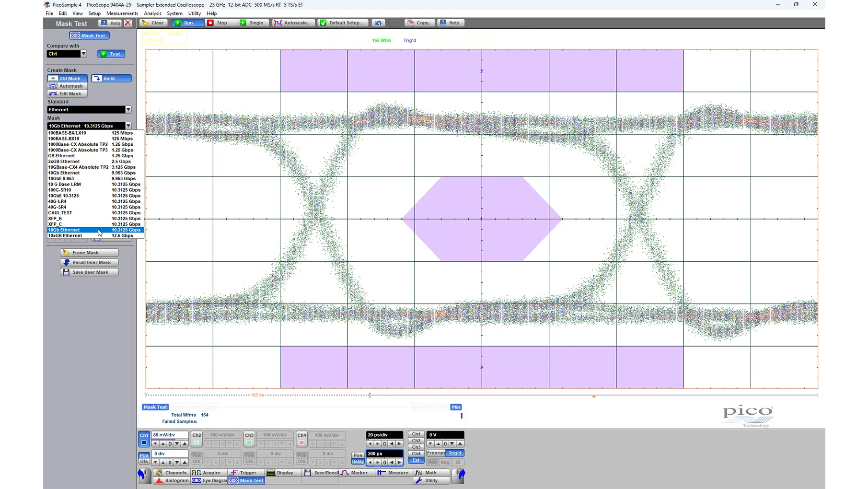The image size is (868, 489).
Task: Open the Analysis menu
Action: 152,13
